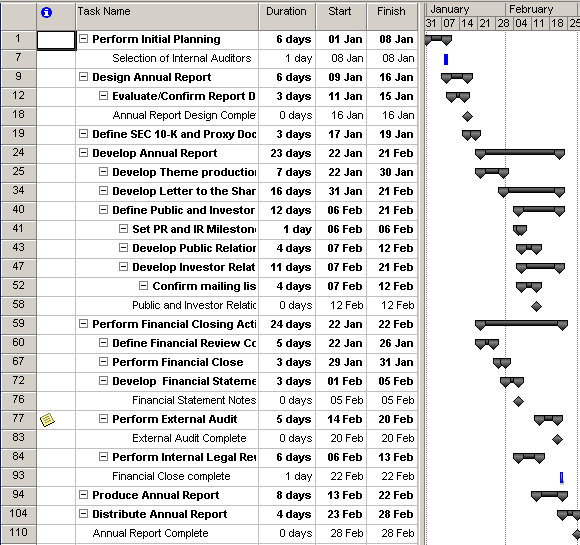Collapse Define SEC 10-K and Proxy group
580x545 pixels.
(x=84, y=134)
